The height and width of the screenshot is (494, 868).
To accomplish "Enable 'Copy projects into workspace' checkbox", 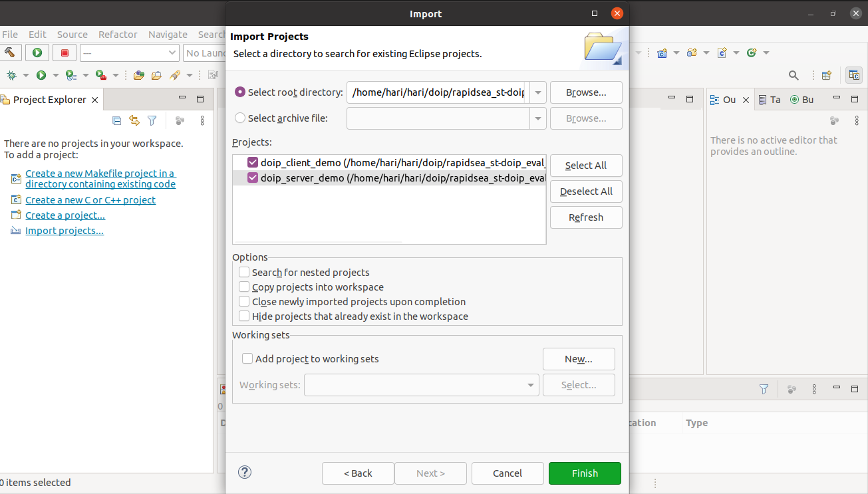I will click(x=244, y=287).
